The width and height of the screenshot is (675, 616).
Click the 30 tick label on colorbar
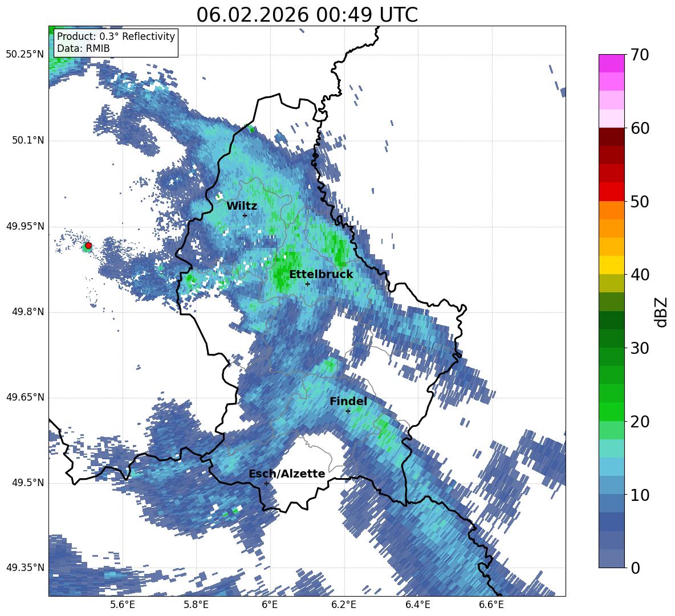tap(640, 348)
